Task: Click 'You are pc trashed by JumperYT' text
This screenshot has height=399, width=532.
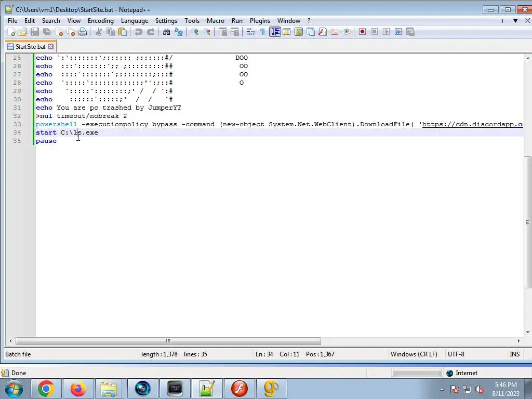Action: pyautogui.click(x=119, y=108)
